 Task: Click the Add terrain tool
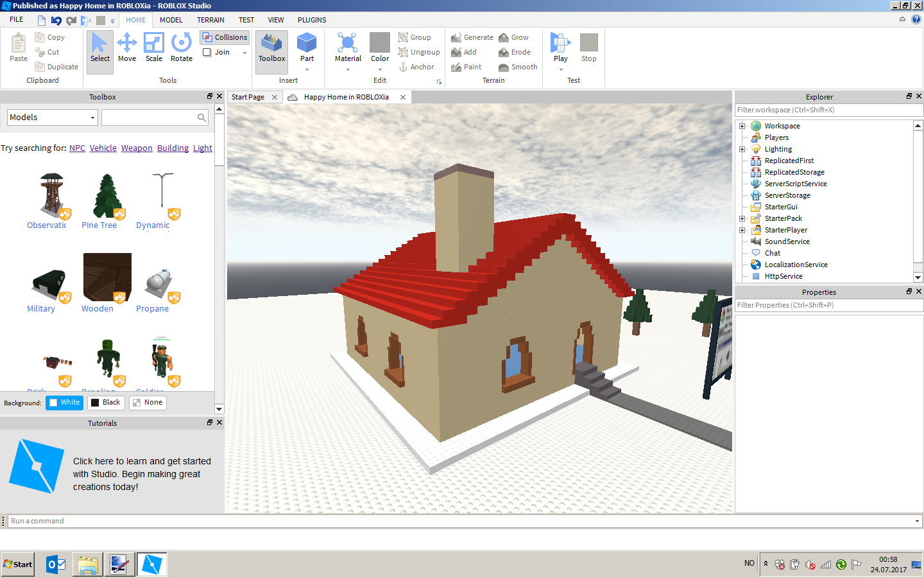click(464, 52)
